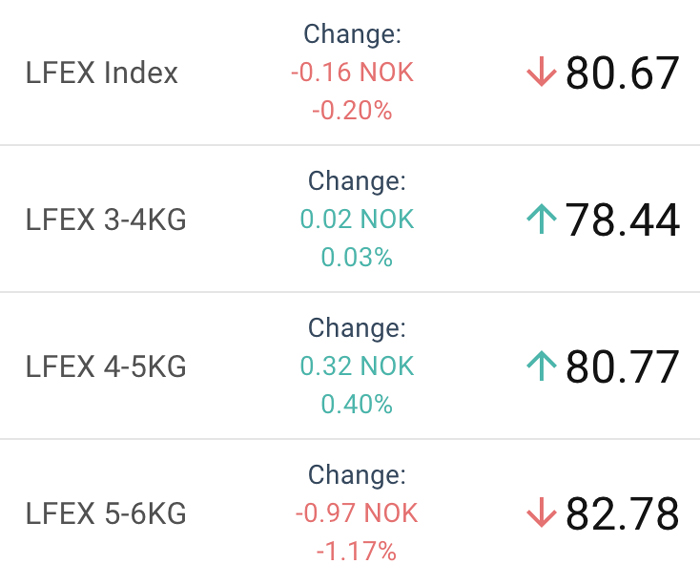
Task: Click the 82.78 price value
Action: 622,513
